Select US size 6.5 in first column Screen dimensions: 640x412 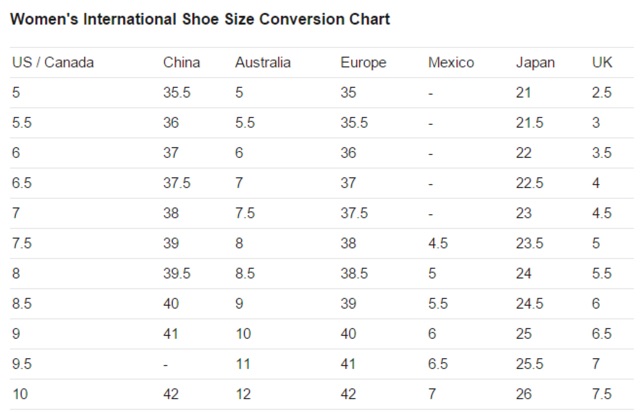22,183
